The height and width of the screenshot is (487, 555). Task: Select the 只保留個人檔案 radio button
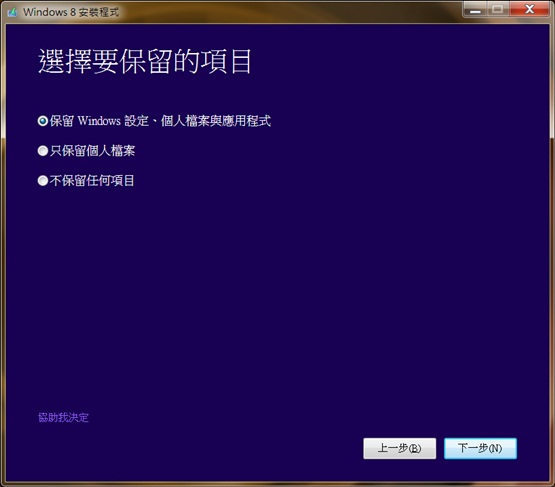(x=43, y=151)
